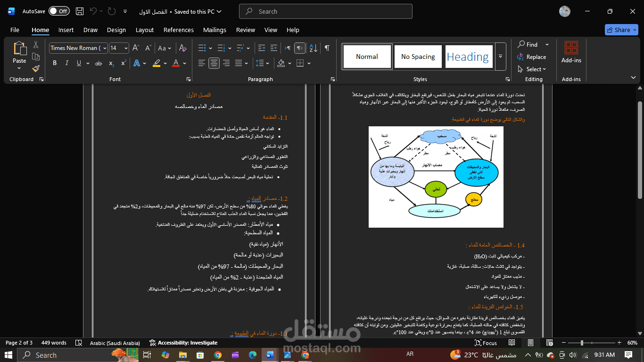Toggle Underline formatting
The height and width of the screenshot is (362, 644).
click(79, 63)
